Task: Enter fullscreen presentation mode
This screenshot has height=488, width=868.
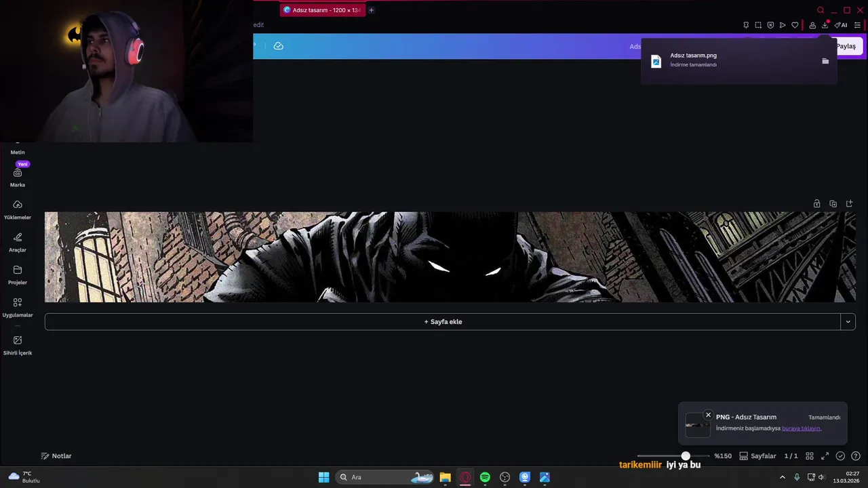Action: point(825,456)
